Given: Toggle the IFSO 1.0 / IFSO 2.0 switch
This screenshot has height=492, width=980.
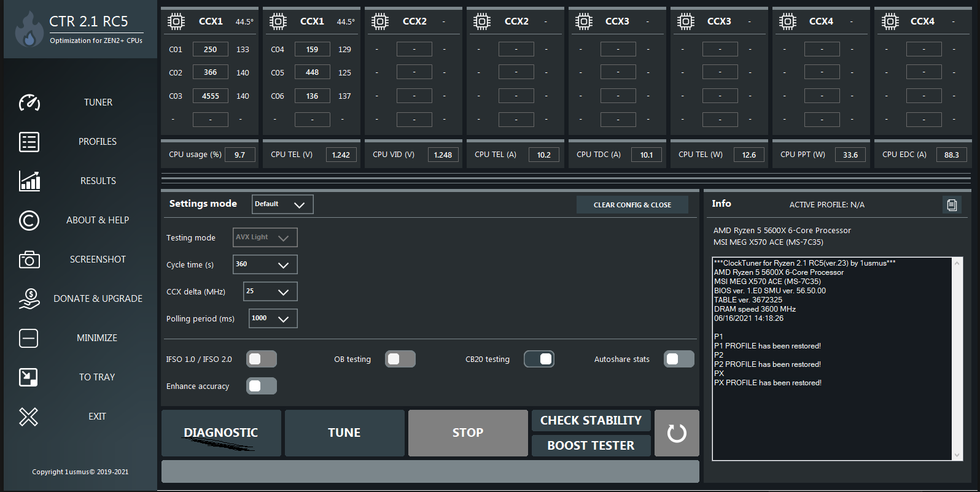Looking at the screenshot, I should [262, 359].
